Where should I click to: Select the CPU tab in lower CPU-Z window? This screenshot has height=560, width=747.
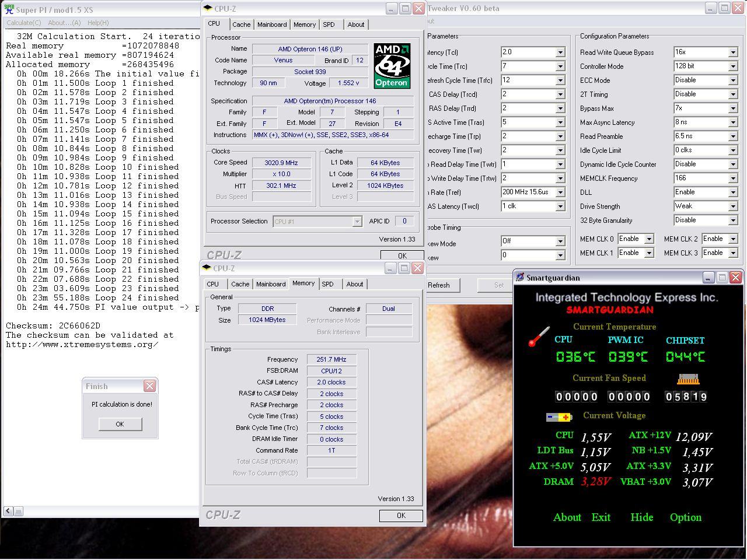tap(213, 284)
